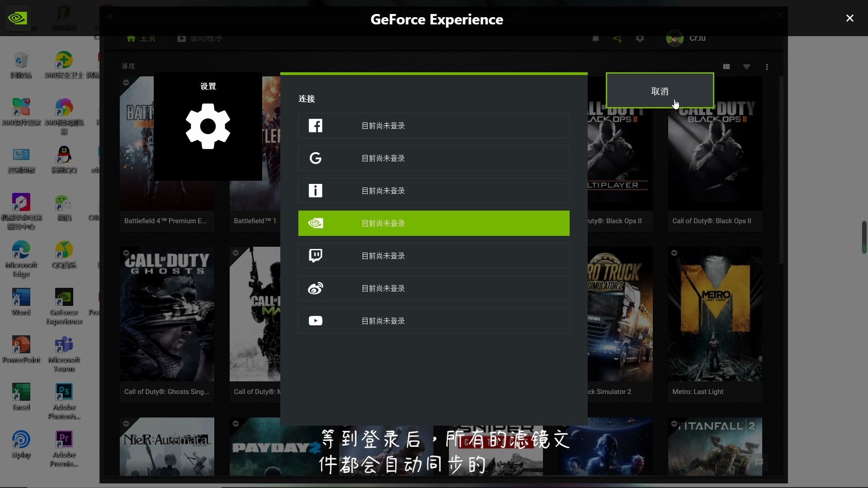Click the Twitch connection icon
Screen dimensions: 868x488
tap(316, 256)
